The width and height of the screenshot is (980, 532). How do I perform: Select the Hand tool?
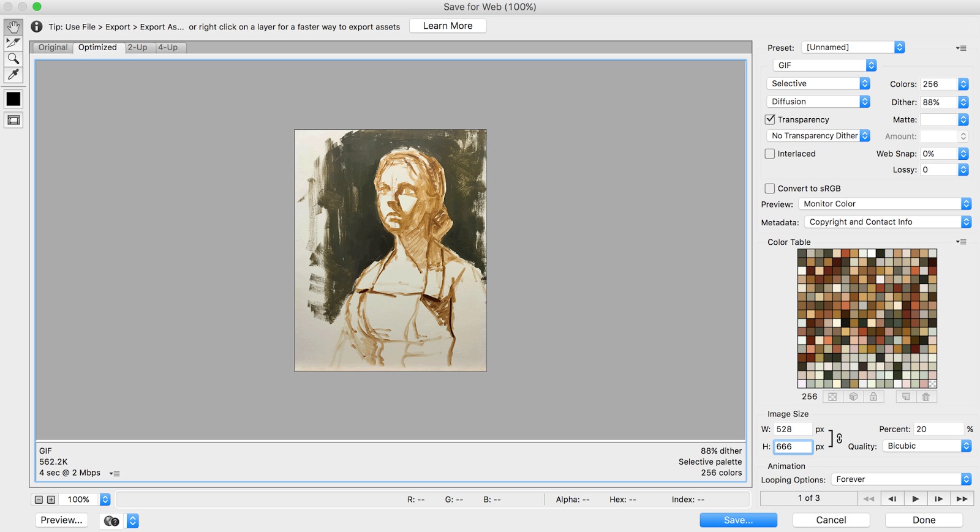[13, 27]
